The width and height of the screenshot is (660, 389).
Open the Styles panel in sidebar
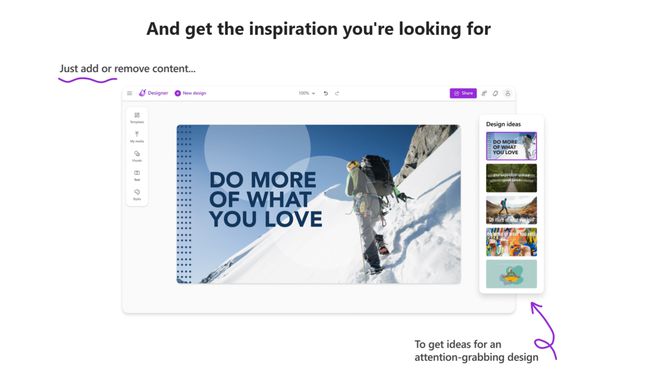(137, 194)
